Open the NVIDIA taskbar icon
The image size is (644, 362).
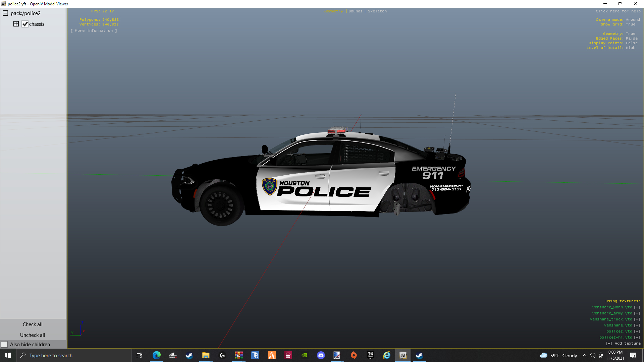tap(305, 355)
